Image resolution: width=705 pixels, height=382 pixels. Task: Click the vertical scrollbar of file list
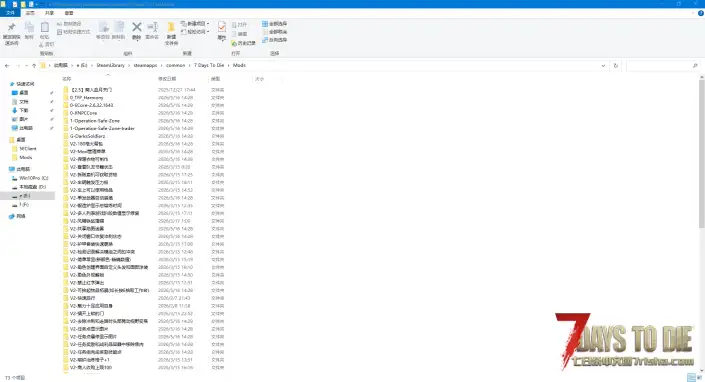701,153
